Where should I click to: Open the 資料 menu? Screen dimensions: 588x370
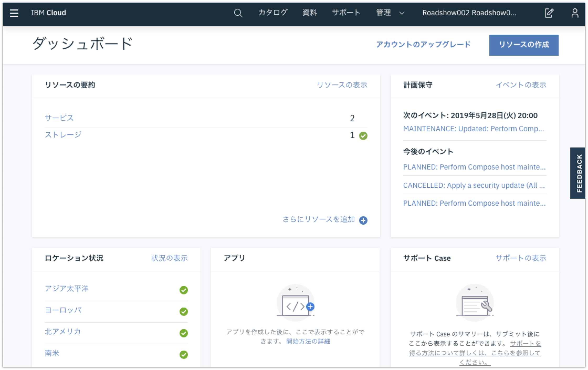pos(310,13)
